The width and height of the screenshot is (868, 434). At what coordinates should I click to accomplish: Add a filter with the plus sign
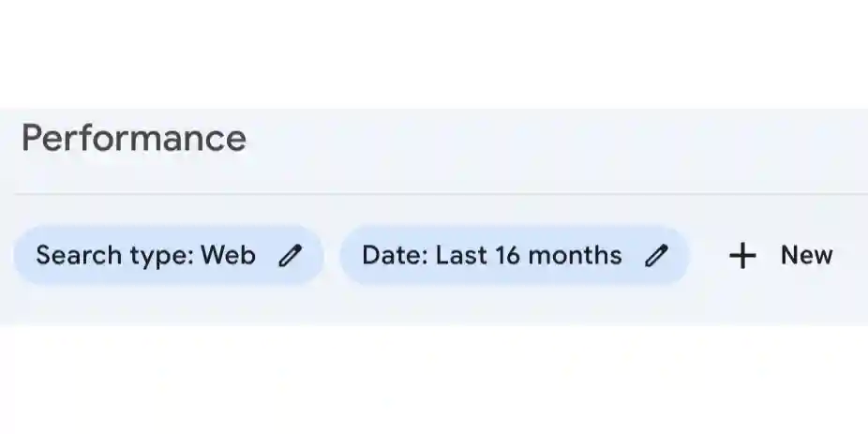pos(742,256)
